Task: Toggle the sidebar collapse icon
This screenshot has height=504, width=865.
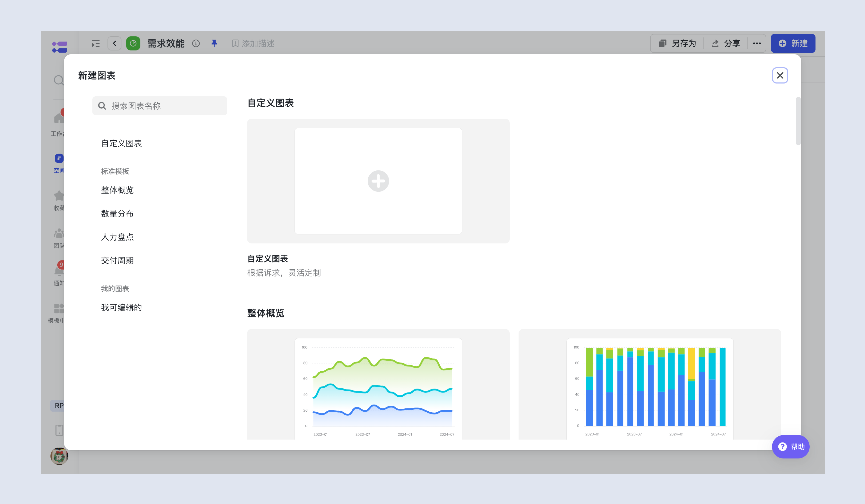Action: point(95,44)
